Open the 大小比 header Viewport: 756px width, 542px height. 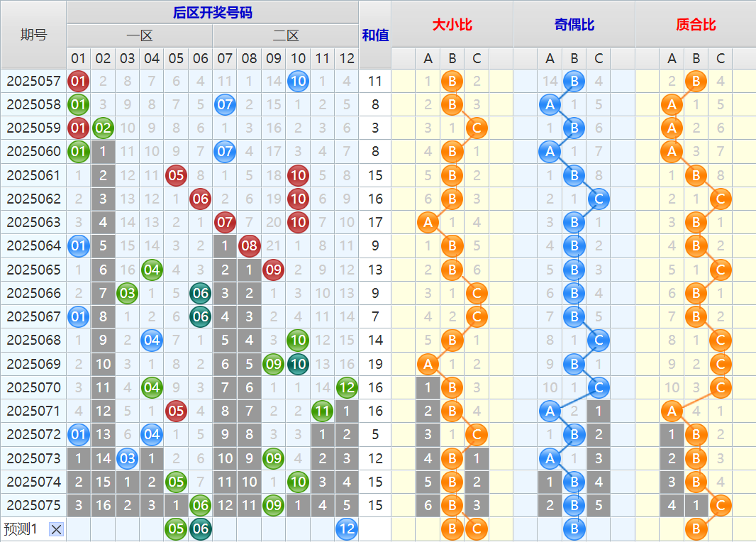click(452, 24)
